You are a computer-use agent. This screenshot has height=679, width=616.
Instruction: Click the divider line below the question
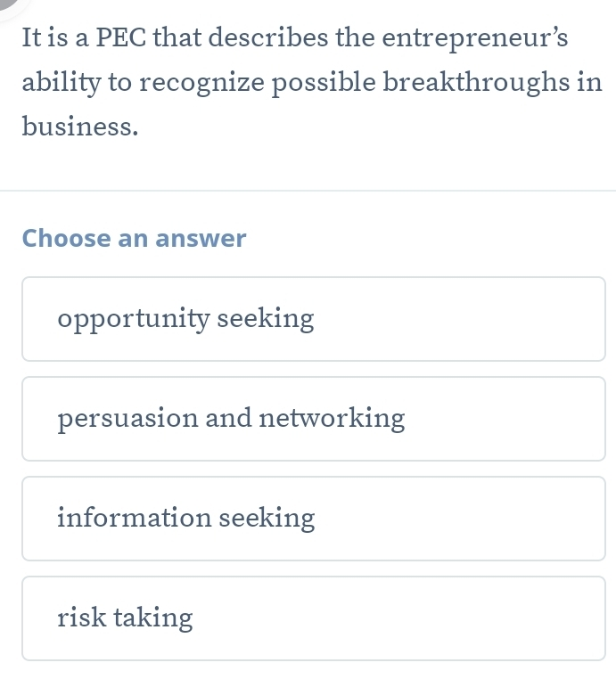tap(308, 191)
